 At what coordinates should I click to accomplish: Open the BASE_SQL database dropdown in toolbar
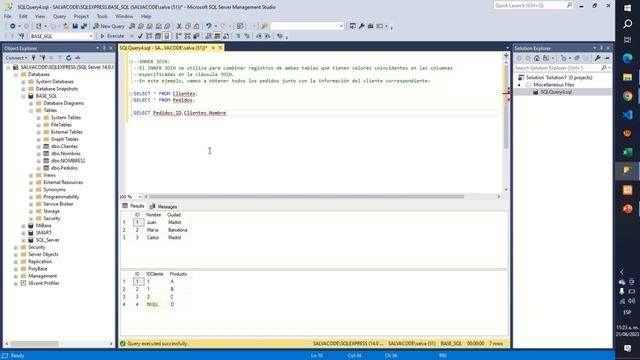91,36
